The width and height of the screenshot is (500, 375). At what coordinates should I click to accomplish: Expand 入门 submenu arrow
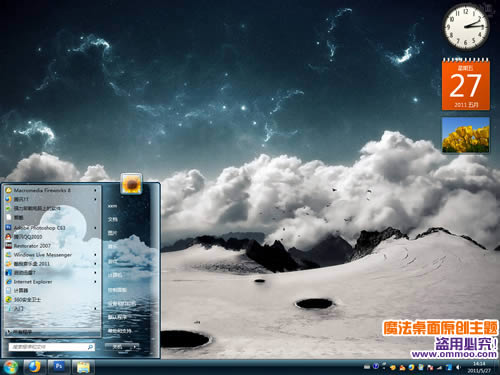[95, 309]
